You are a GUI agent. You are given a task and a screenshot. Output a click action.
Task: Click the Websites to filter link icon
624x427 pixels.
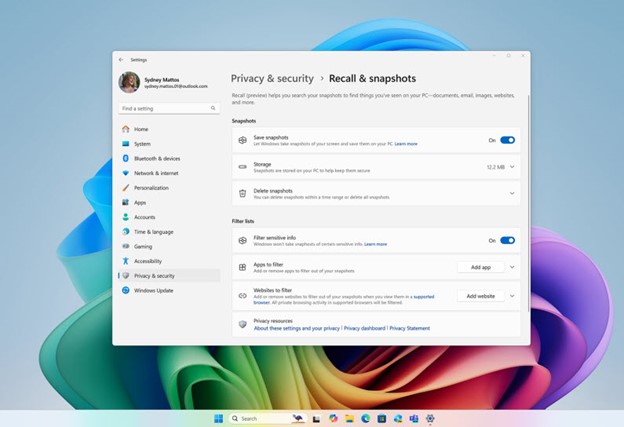242,296
